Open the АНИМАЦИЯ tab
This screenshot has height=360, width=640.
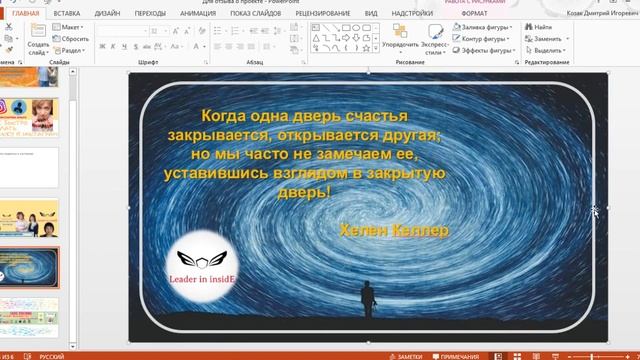tap(198, 13)
